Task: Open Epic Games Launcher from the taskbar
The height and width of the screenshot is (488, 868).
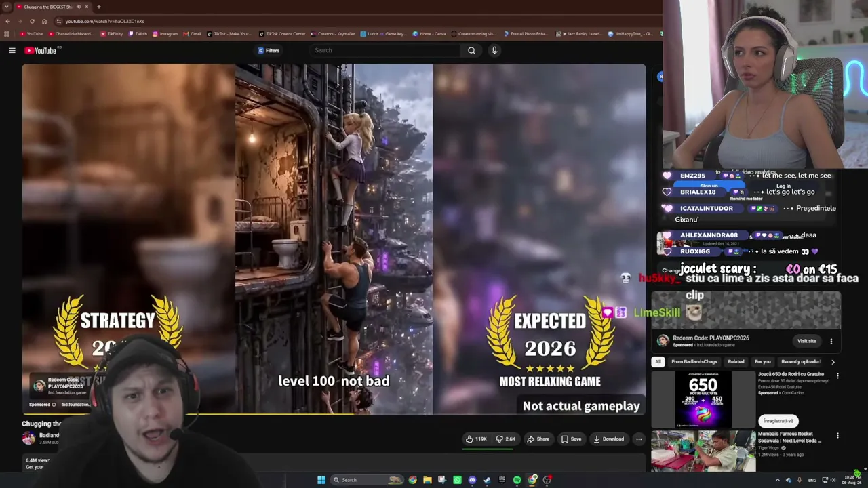Action: point(502,480)
